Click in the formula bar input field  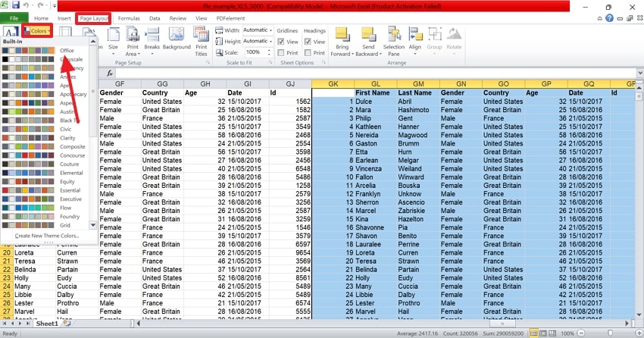click(375, 73)
